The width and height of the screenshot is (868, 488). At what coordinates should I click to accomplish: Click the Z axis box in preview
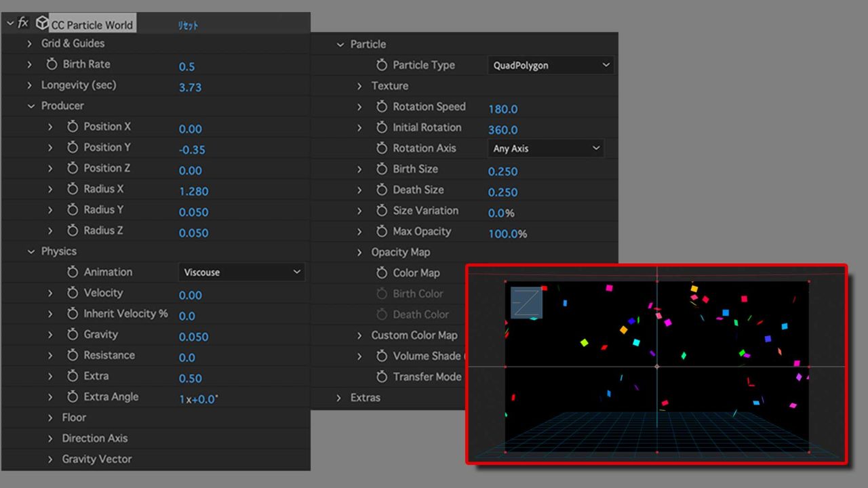(x=526, y=302)
